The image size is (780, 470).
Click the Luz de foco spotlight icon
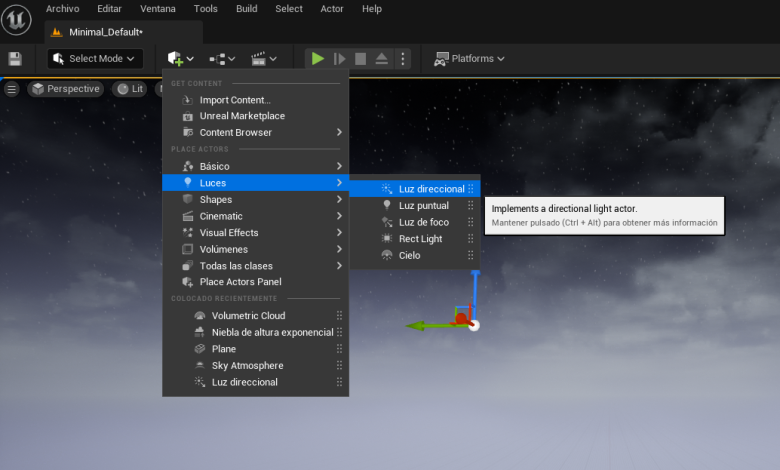point(387,222)
